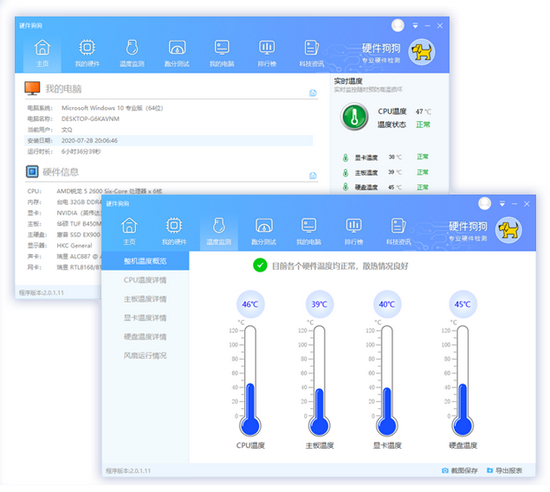Open 排行榜 ranking icon in front window
This screenshot has height=492, width=550.
click(354, 231)
